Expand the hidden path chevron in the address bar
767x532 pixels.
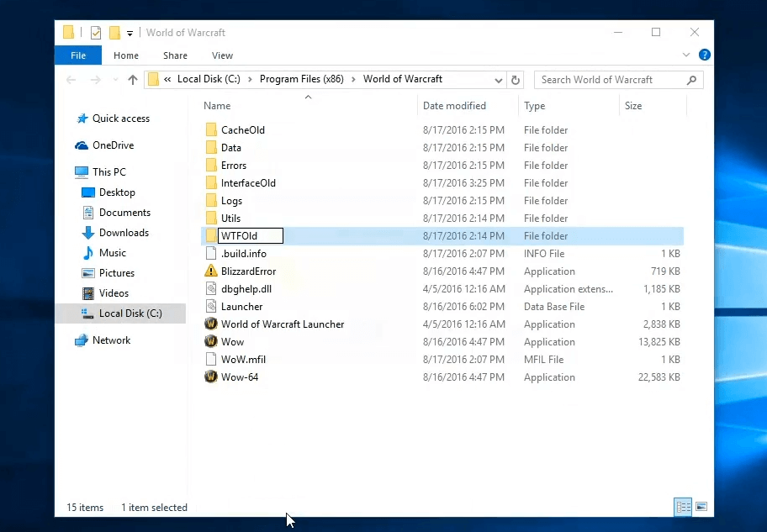coord(167,79)
